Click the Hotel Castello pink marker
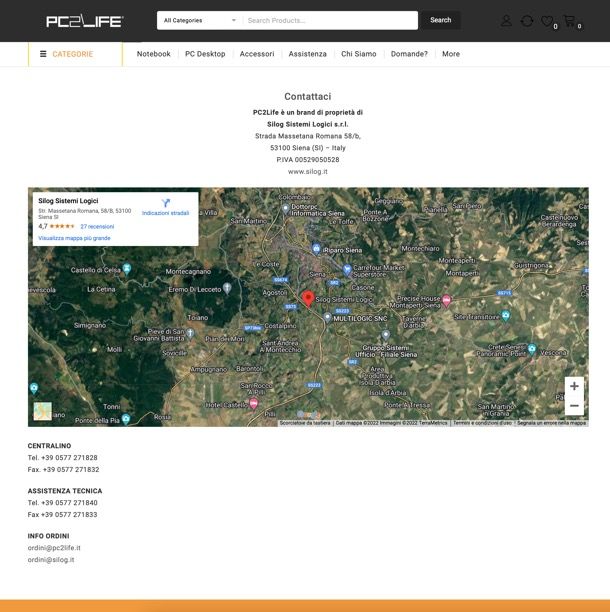Viewport: 610px width, 612px height. [x=253, y=403]
